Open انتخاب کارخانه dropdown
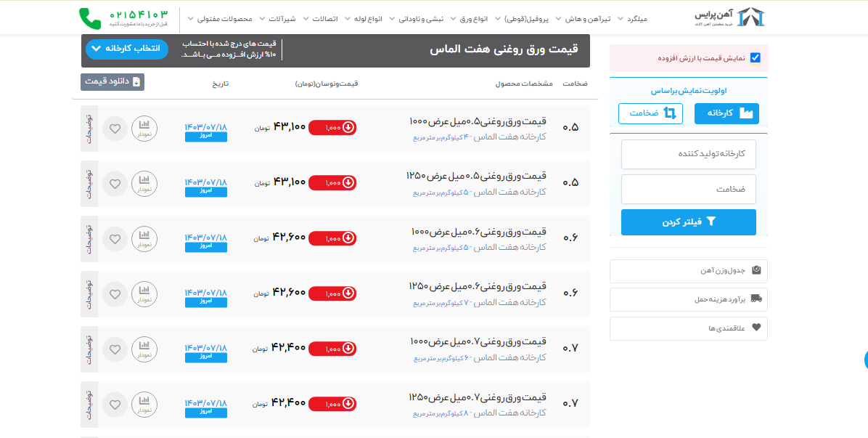This screenshot has width=868, height=438. coord(127,49)
